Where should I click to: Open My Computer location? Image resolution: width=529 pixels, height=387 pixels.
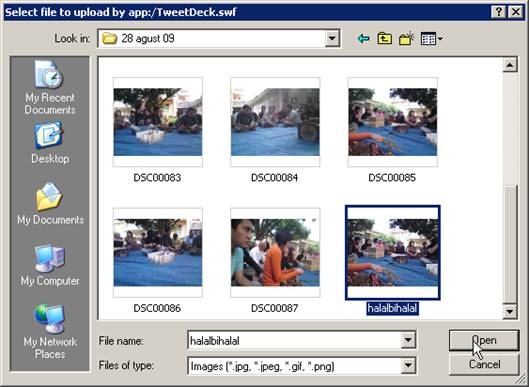pyautogui.click(x=50, y=265)
